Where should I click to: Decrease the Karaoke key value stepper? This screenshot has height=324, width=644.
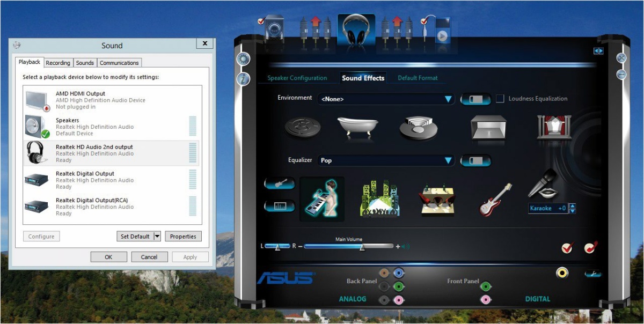[x=572, y=211]
